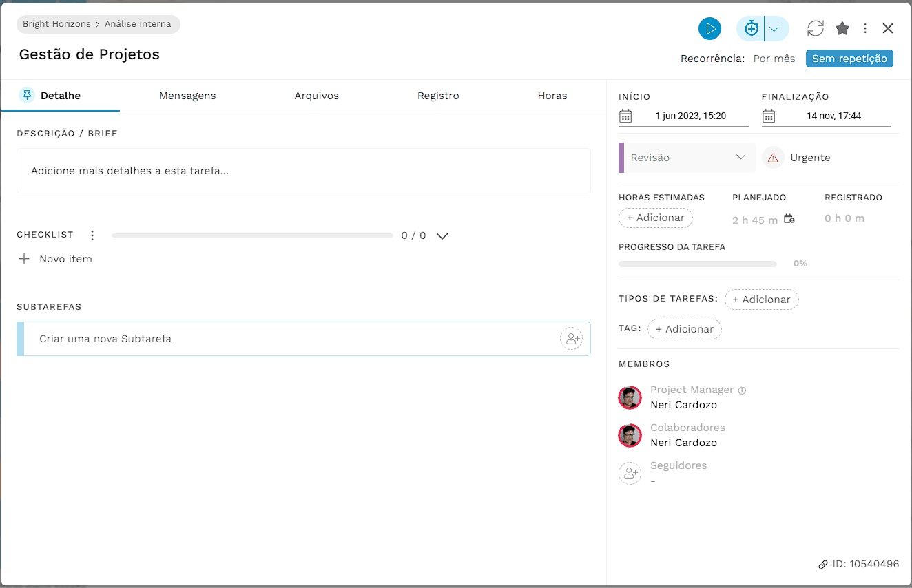Open the Por mês recurrence option
Viewport: 912px width, 588px height.
[774, 59]
